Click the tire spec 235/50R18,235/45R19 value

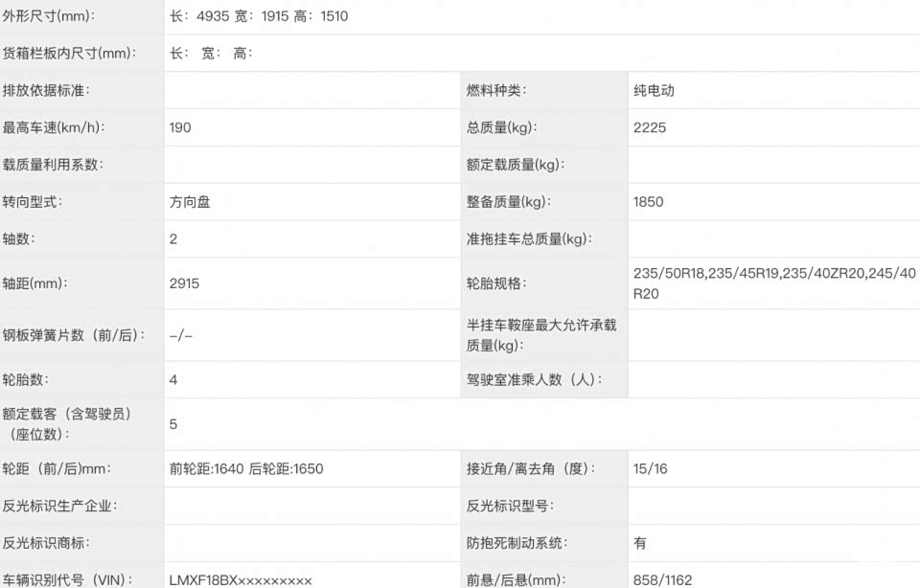[x=774, y=283]
